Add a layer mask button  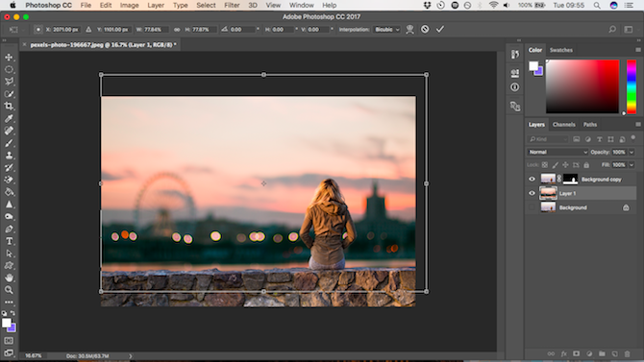[x=576, y=353]
